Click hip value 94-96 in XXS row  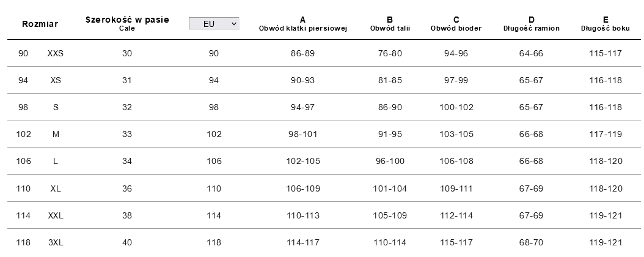(x=456, y=53)
